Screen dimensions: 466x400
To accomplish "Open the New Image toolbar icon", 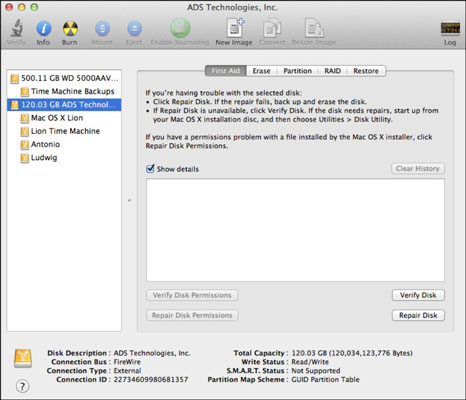I will tap(235, 28).
